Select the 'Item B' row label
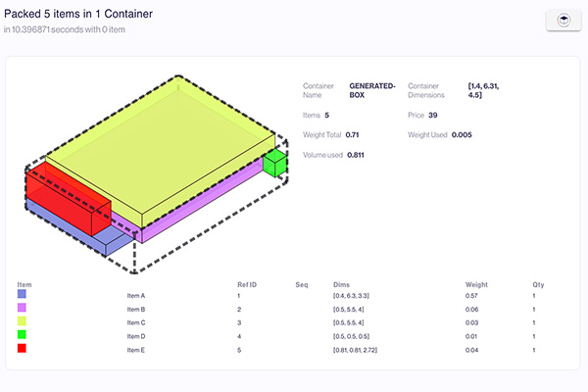 tap(136, 310)
